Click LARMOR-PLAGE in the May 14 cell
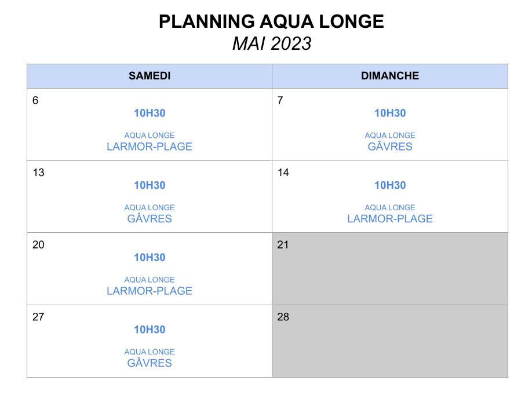The width and height of the screenshot is (532, 406). click(390, 219)
